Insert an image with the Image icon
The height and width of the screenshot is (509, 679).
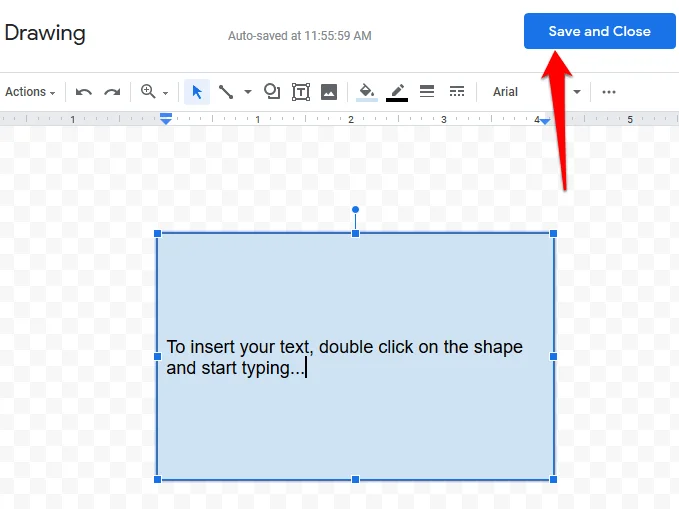click(329, 92)
